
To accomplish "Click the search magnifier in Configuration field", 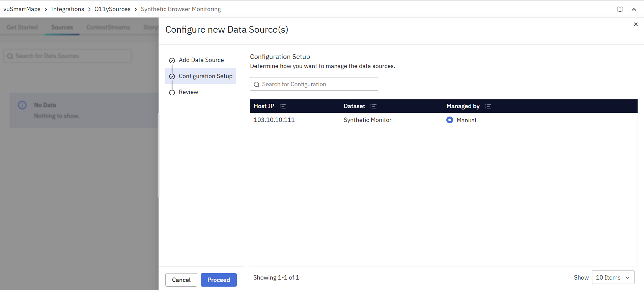I will (257, 85).
